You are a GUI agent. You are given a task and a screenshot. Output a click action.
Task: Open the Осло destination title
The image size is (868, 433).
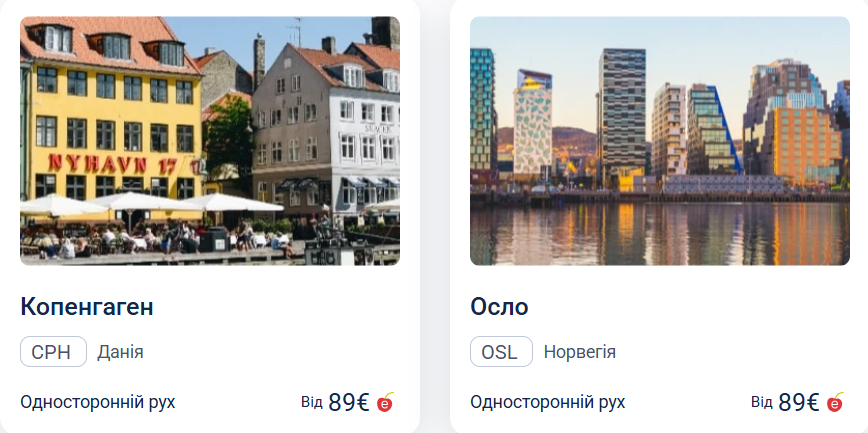point(499,307)
